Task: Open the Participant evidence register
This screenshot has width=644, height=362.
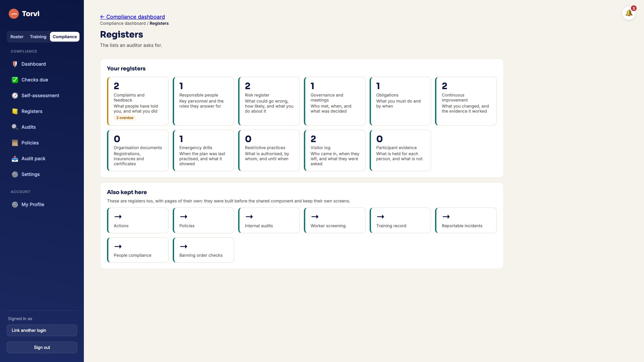Action: 400,150
